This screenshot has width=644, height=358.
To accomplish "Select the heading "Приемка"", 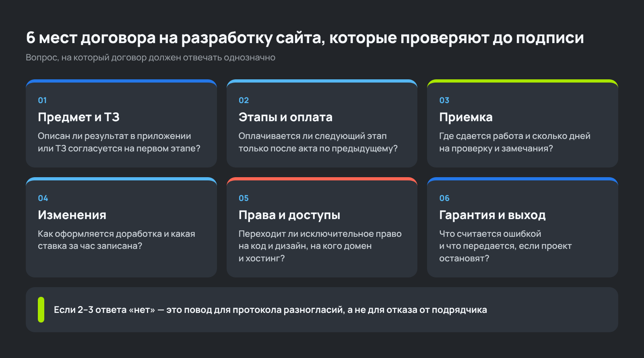I will coord(466,117).
